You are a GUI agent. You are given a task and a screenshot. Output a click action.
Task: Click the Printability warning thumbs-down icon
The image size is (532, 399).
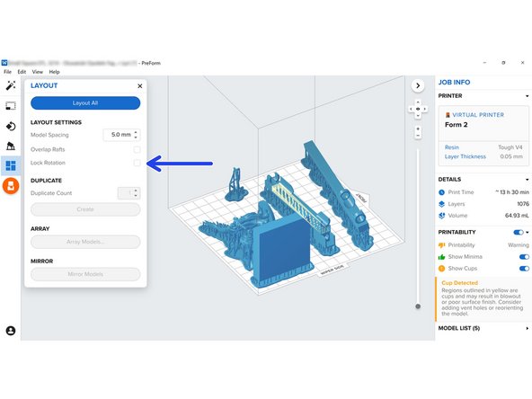click(441, 245)
